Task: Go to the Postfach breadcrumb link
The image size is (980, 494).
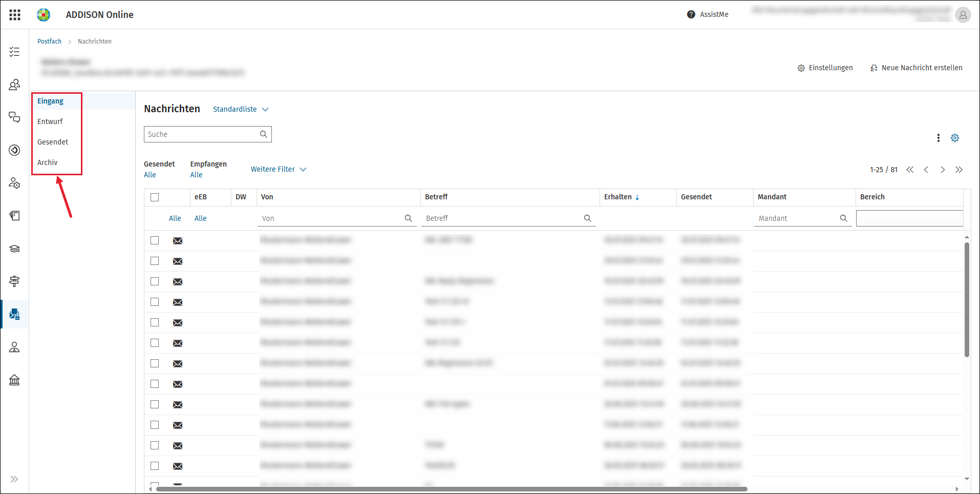Action: click(49, 42)
